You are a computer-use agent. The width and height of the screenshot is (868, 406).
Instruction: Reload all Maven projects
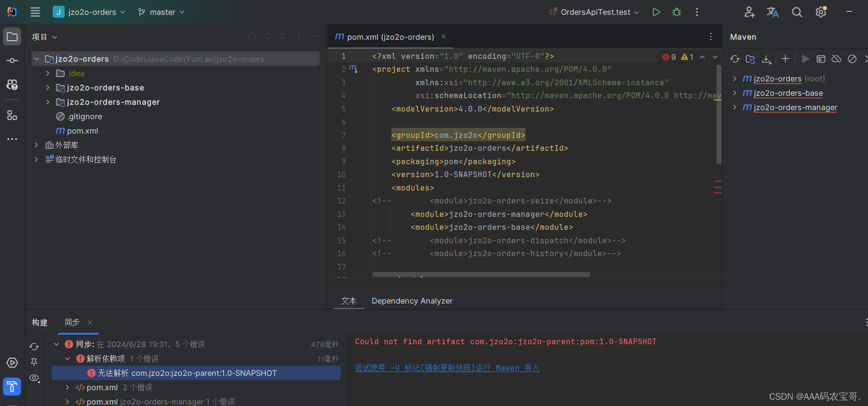coord(735,59)
